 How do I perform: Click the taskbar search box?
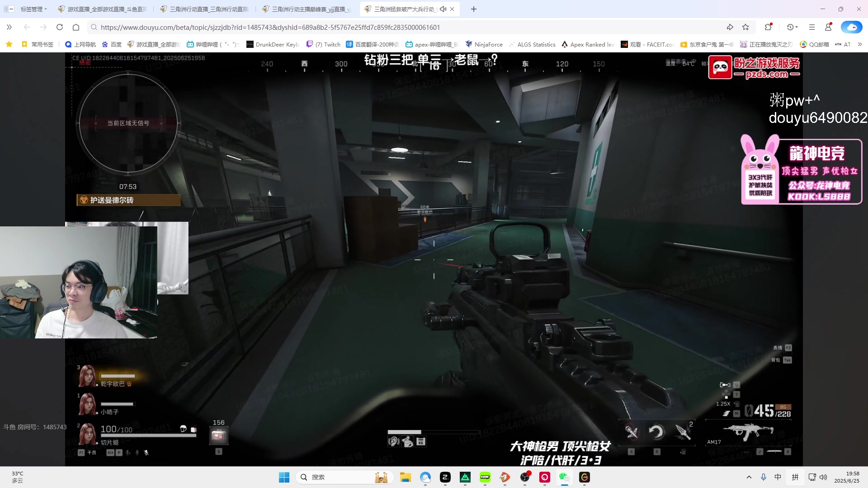coord(344,477)
